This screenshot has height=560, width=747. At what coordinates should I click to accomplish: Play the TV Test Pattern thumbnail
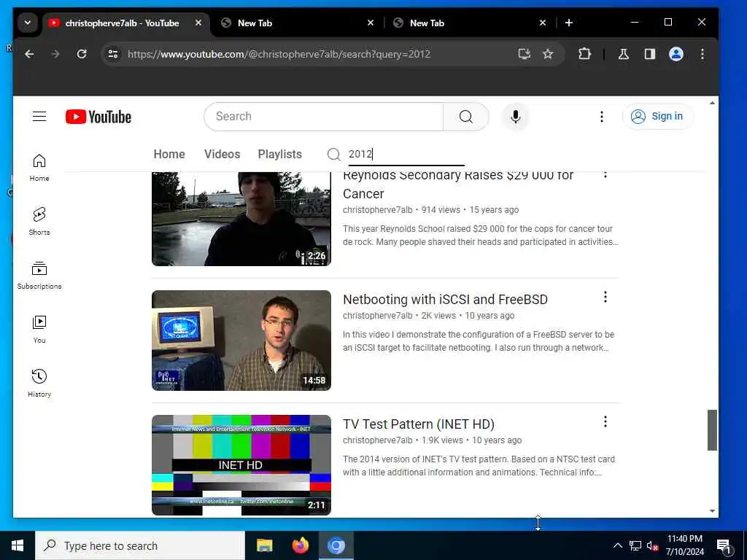pos(241,465)
